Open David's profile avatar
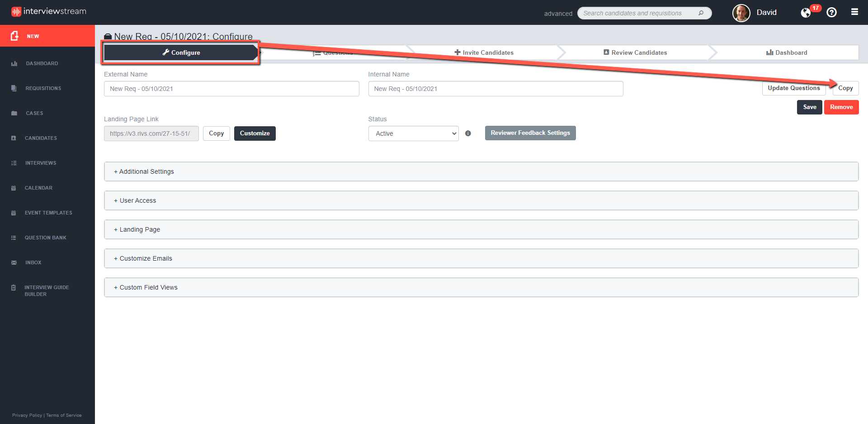This screenshot has height=424, width=868. point(741,13)
